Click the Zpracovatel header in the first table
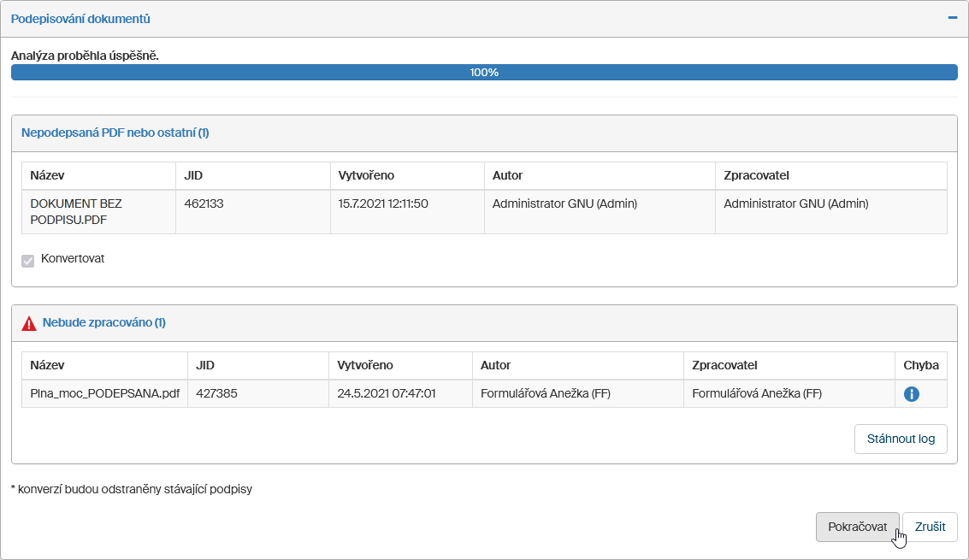 (756, 175)
